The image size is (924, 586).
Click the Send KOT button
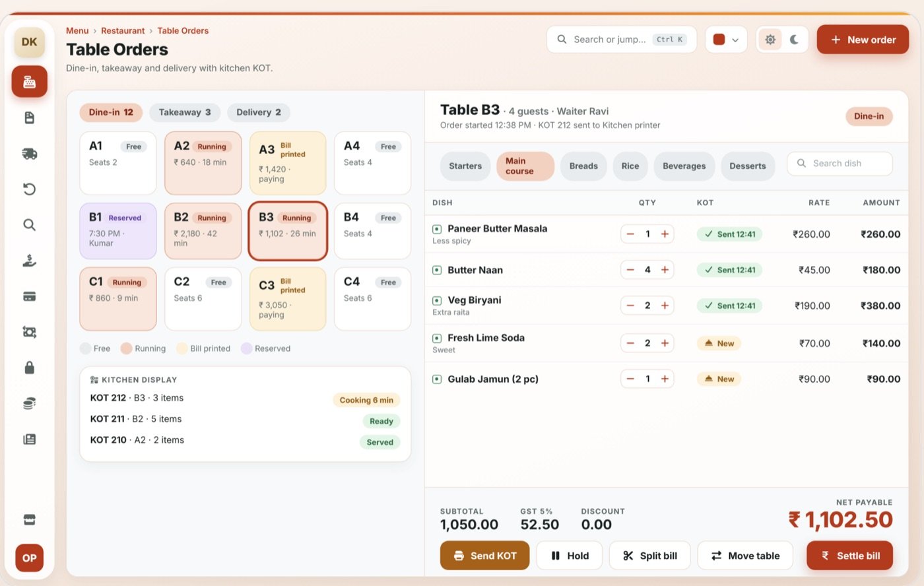(x=484, y=556)
